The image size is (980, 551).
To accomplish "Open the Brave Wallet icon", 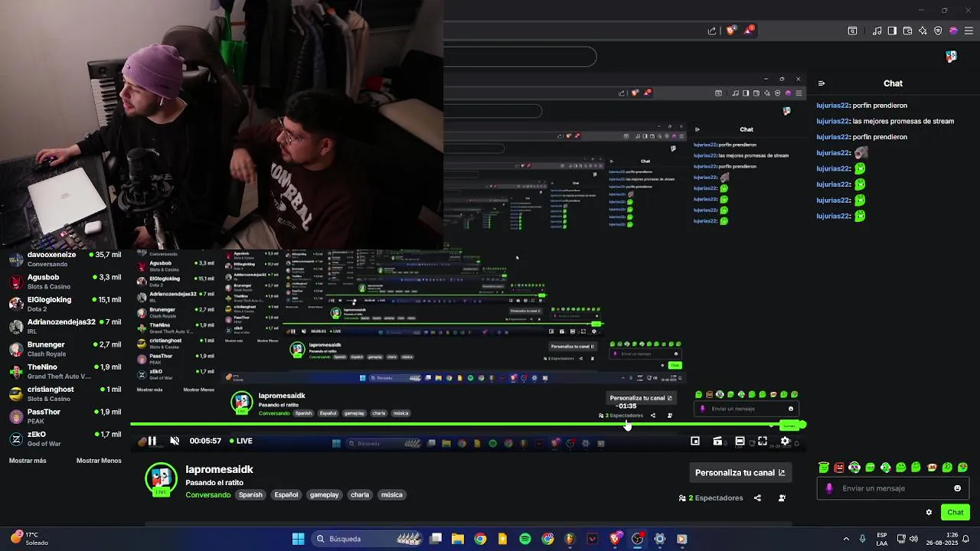I will coord(907,31).
